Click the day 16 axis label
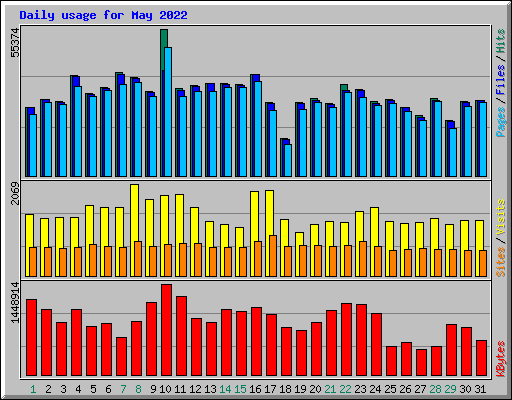The height and width of the screenshot is (400, 512). coord(255,389)
